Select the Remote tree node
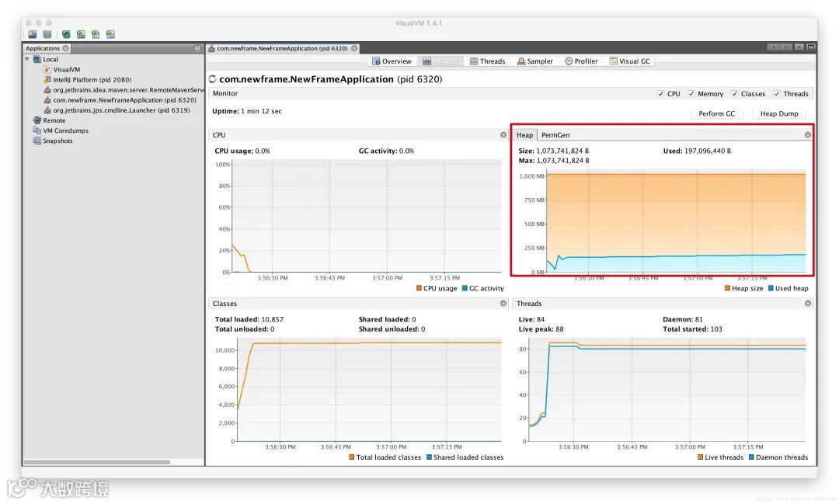 [x=54, y=120]
